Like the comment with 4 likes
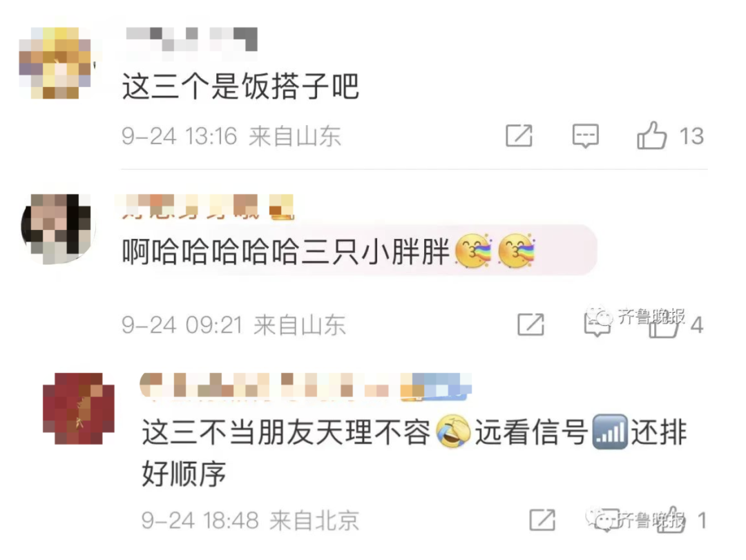 point(664,325)
